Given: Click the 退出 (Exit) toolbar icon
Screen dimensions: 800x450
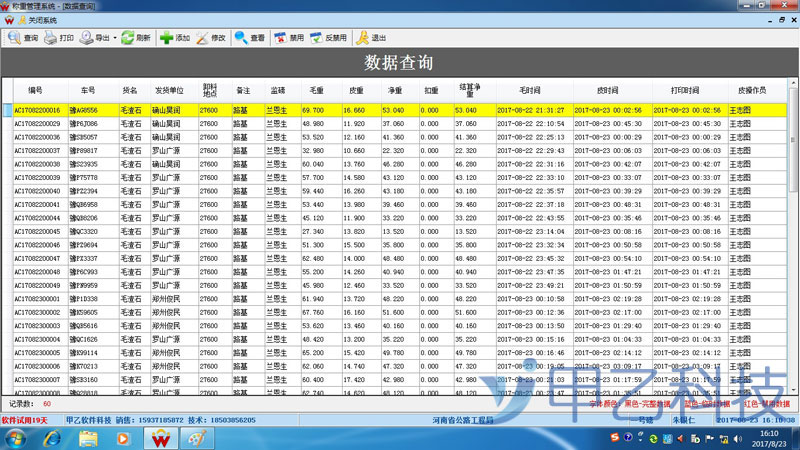Looking at the screenshot, I should click(x=370, y=38).
